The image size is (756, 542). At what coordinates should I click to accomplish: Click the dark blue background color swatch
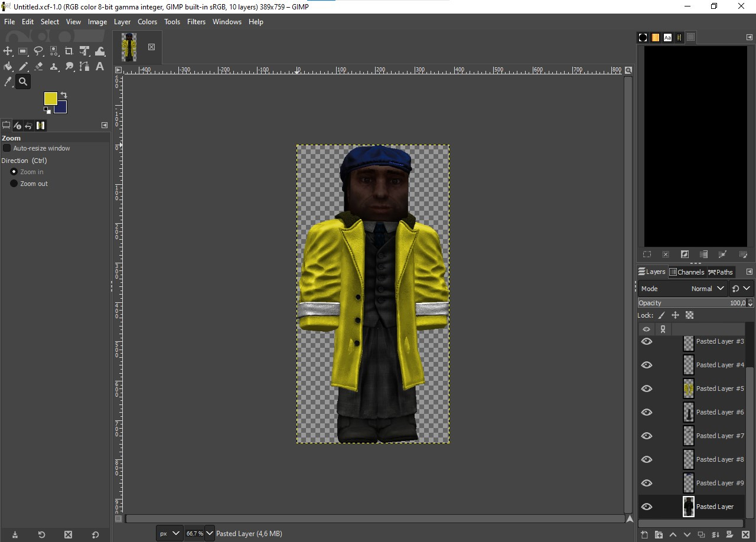pyautogui.click(x=61, y=109)
